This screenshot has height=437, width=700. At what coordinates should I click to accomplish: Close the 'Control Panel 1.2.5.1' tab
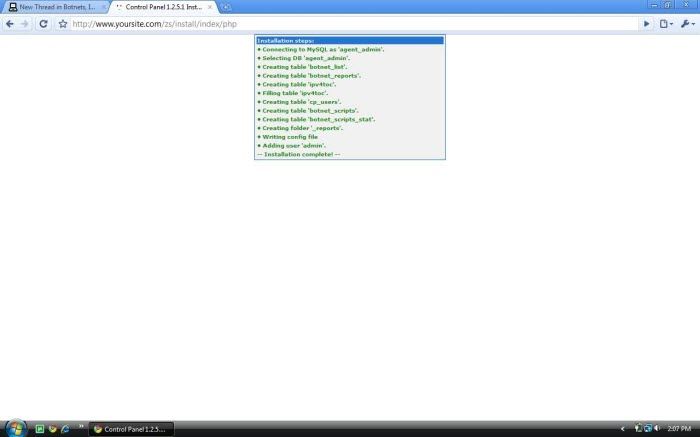click(210, 7)
